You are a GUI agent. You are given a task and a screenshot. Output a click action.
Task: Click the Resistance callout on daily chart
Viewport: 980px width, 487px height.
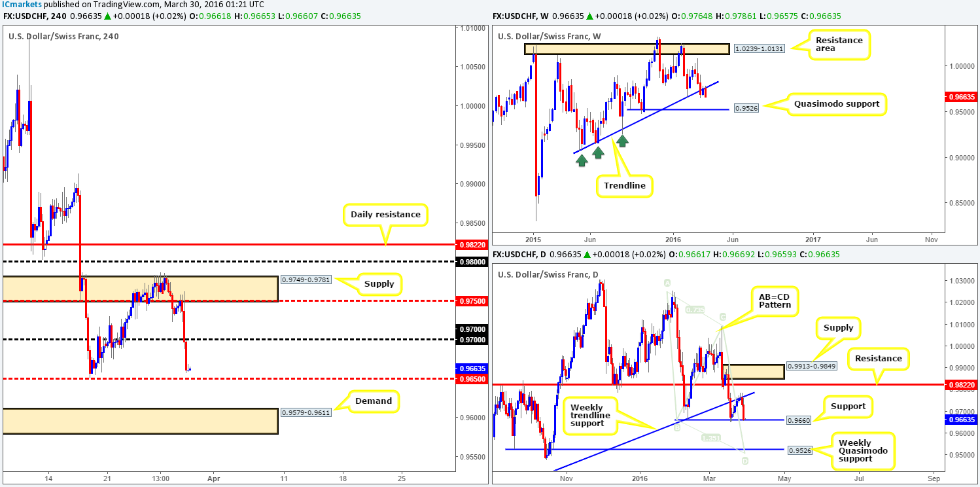pos(880,358)
